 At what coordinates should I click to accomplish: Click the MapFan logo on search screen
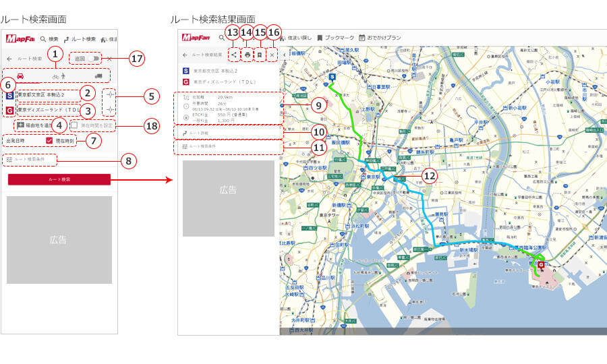pos(20,38)
